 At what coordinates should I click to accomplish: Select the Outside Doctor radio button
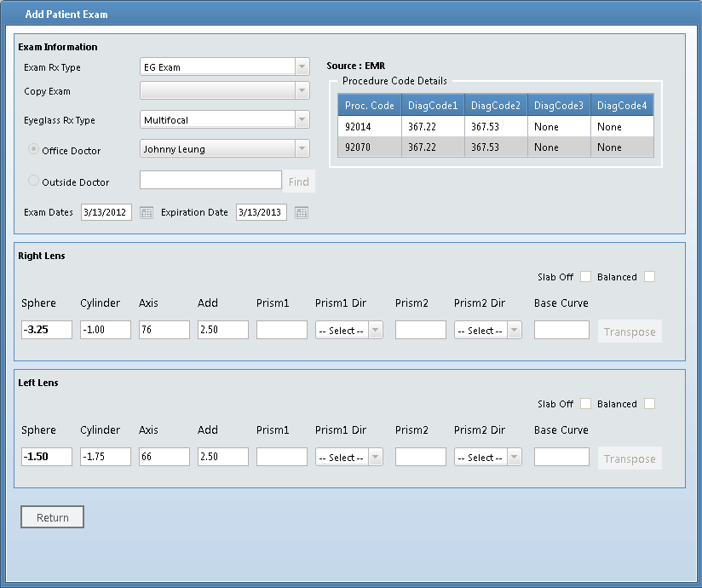[33, 181]
